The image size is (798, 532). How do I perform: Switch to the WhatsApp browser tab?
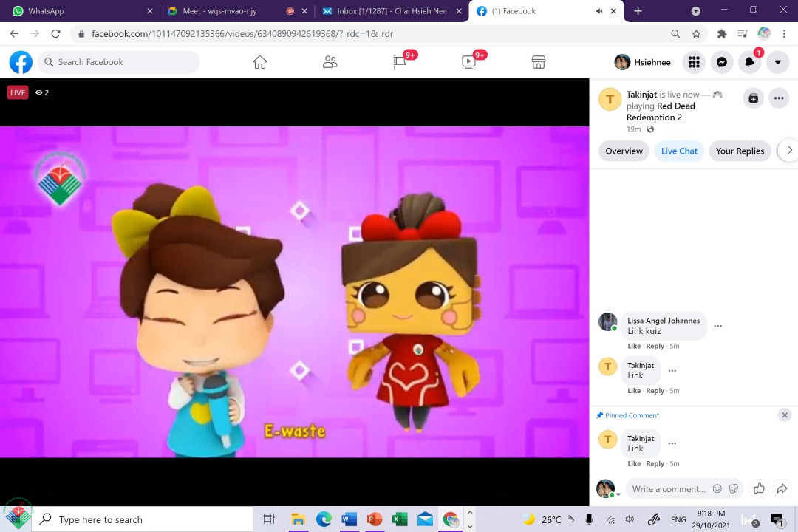(81, 11)
